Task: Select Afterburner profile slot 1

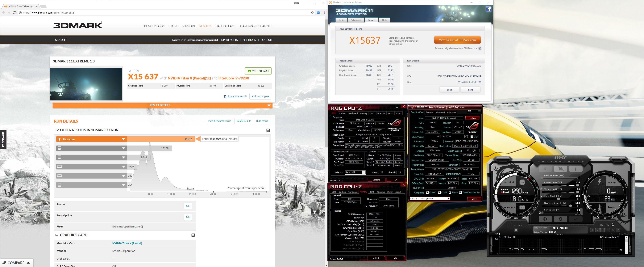Action: click(x=592, y=230)
